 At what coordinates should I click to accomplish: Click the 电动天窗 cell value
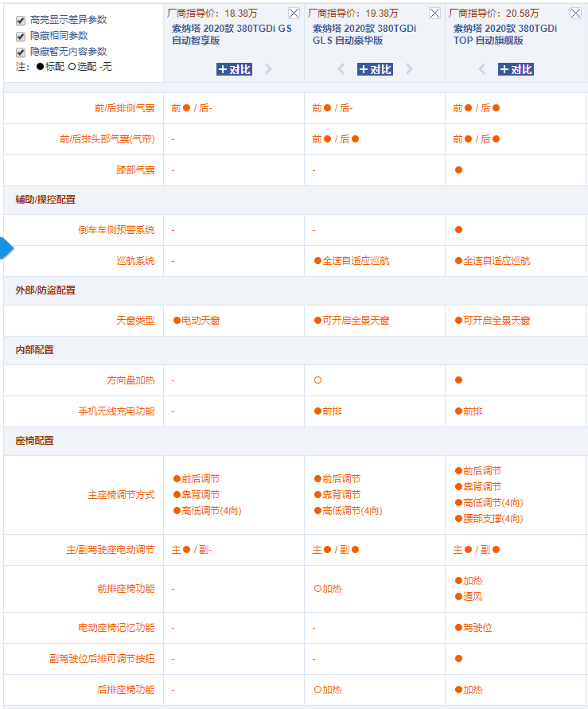point(197,321)
